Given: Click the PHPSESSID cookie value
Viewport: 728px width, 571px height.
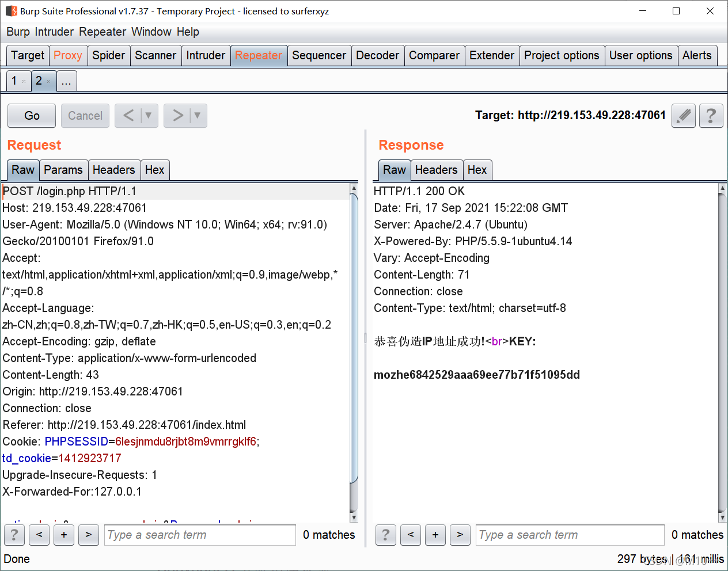Looking at the screenshot, I should (186, 441).
